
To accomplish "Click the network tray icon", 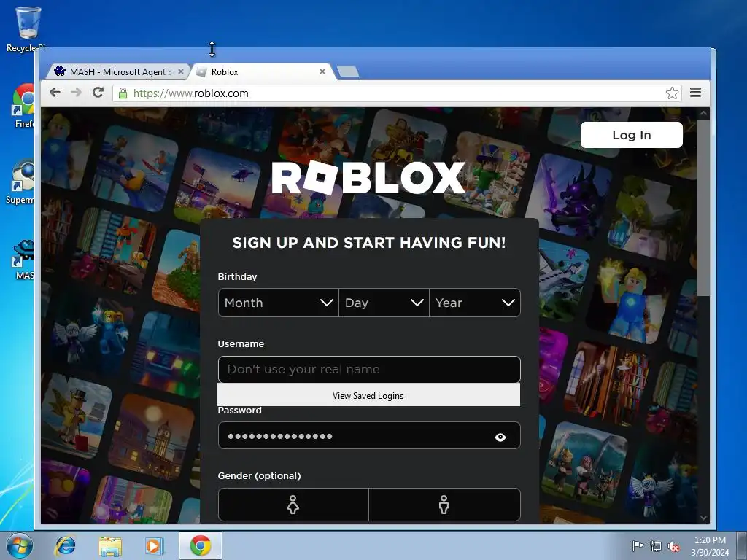I will [x=656, y=546].
